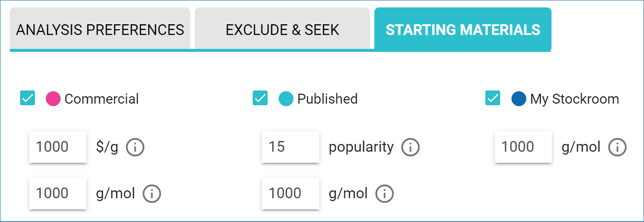The height and width of the screenshot is (222, 644).
Task: Click the teal Published color dot
Action: [286, 99]
